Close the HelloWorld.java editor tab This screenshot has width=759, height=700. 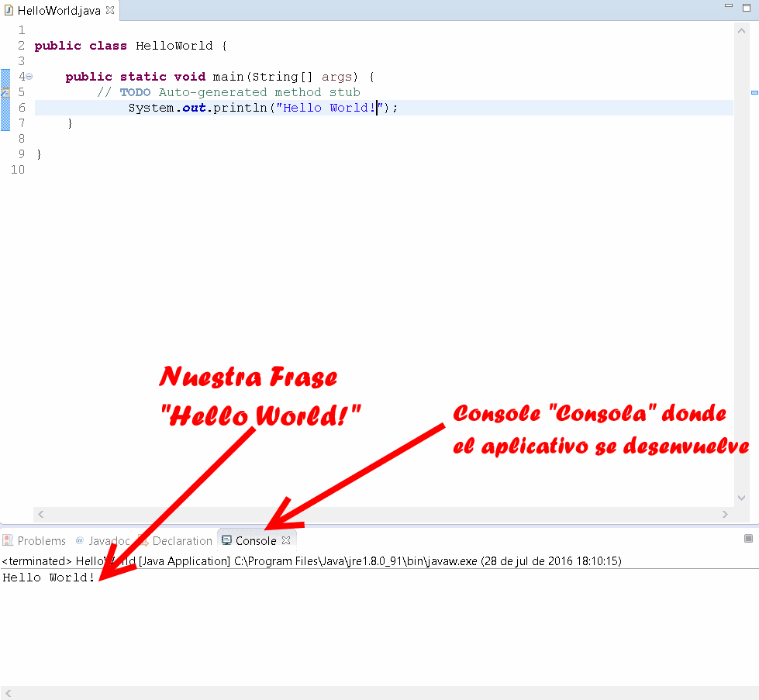110,10
